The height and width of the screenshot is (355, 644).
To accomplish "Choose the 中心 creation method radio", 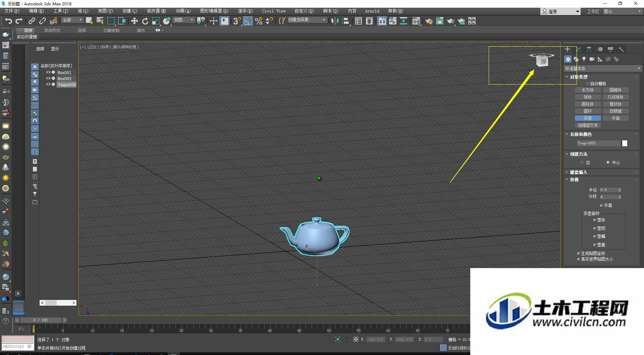I will [x=608, y=162].
